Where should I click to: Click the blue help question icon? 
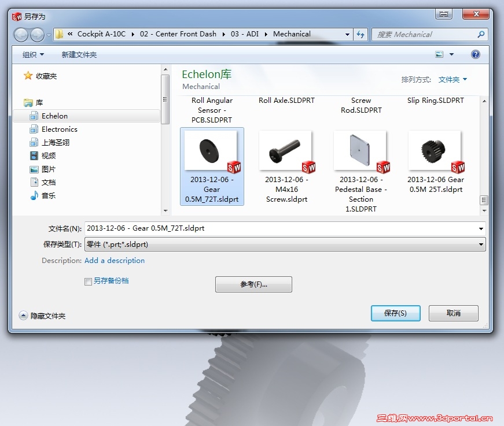point(476,54)
